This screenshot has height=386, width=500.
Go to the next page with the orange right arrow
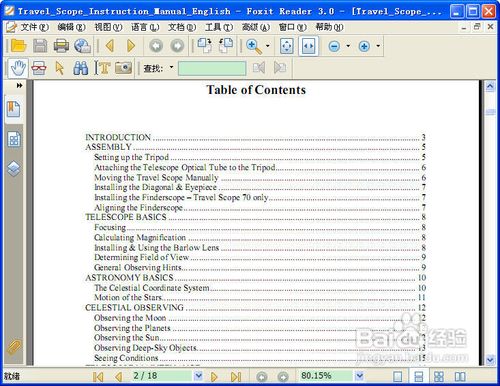click(131, 46)
